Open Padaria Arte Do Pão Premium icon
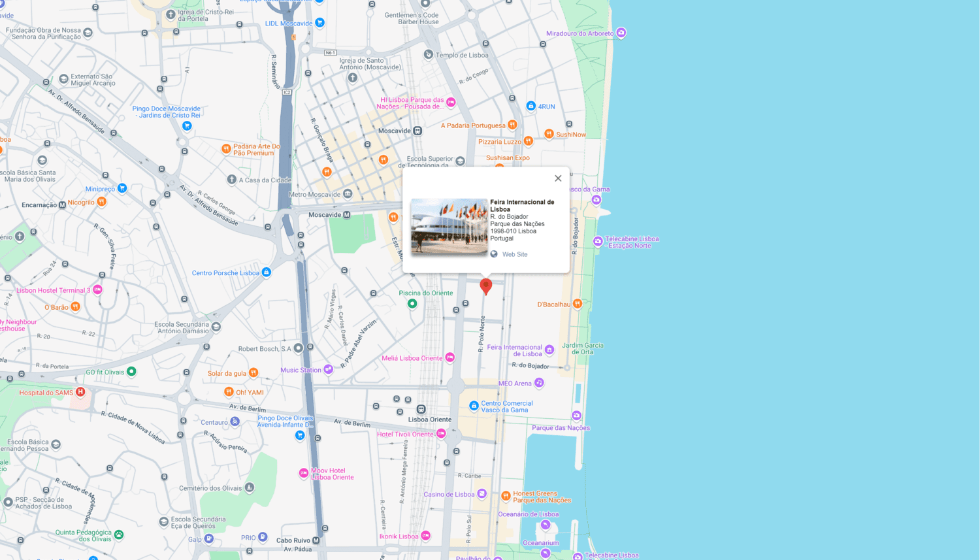Image resolution: width=980 pixels, height=560 pixels. point(226,149)
